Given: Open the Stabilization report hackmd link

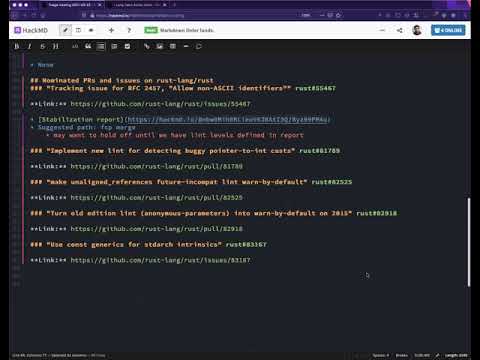Looking at the screenshot, I should tap(229, 120).
